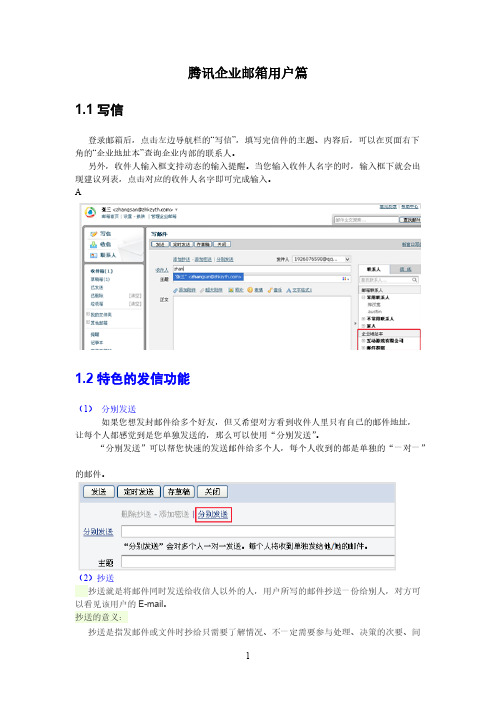This screenshot has width=496, height=702.
Task: Expand the 常用联系人 contact group
Action: (x=363, y=297)
